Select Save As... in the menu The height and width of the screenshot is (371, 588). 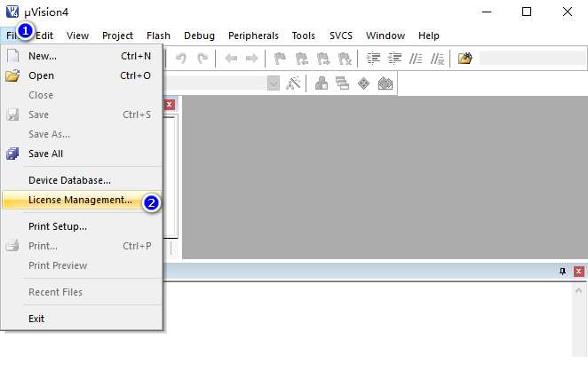82,134
